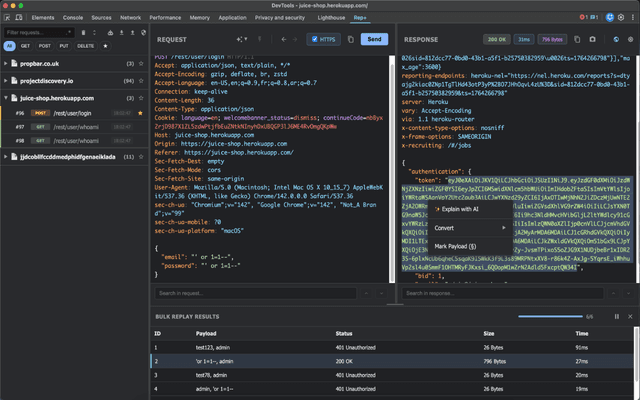Switch to the Network tab

pyautogui.click(x=133, y=18)
